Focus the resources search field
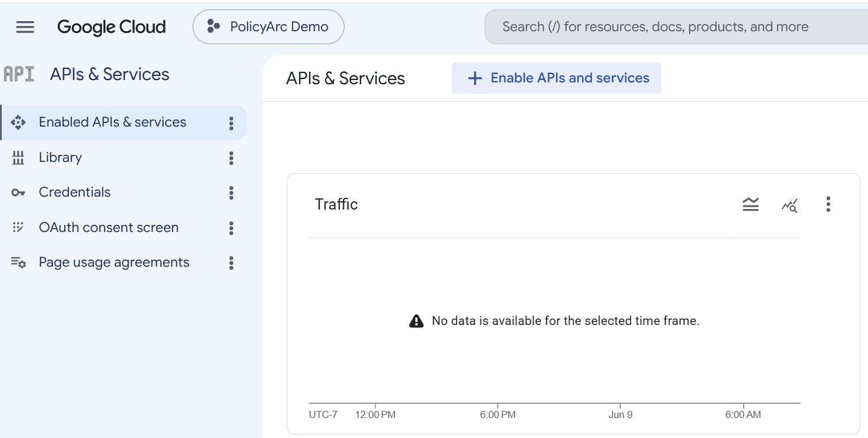 [x=676, y=26]
